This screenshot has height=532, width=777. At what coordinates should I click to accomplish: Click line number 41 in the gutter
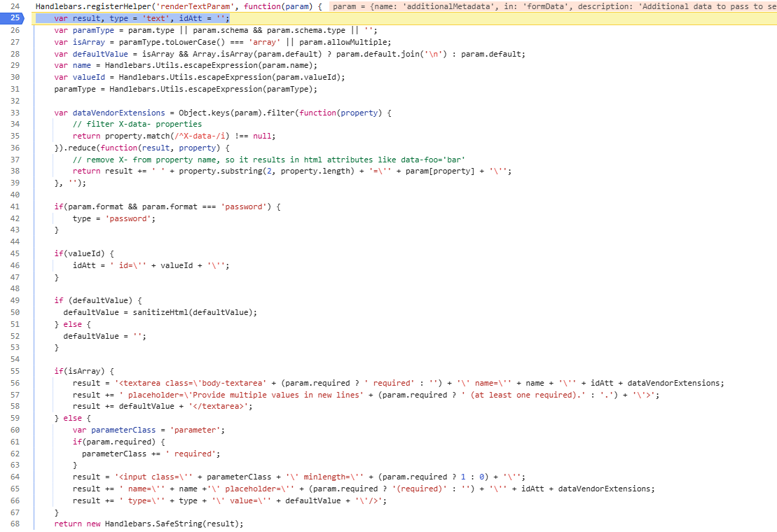tap(15, 206)
